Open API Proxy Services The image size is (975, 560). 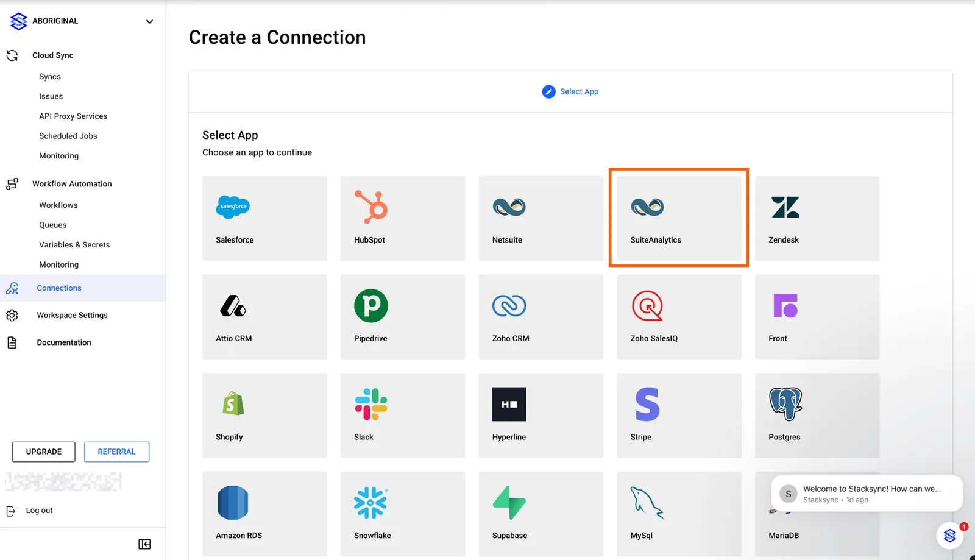click(x=73, y=116)
